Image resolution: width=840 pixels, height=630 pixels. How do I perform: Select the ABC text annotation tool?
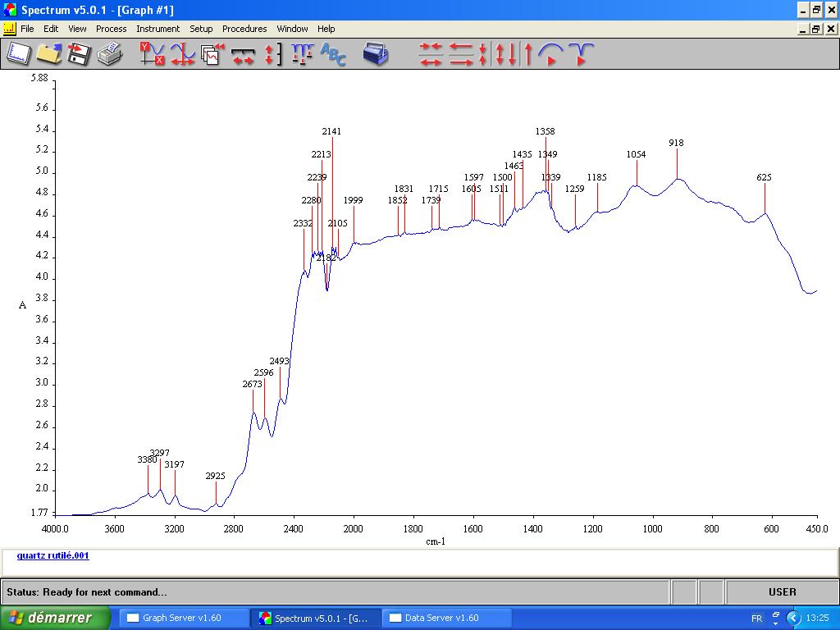333,54
